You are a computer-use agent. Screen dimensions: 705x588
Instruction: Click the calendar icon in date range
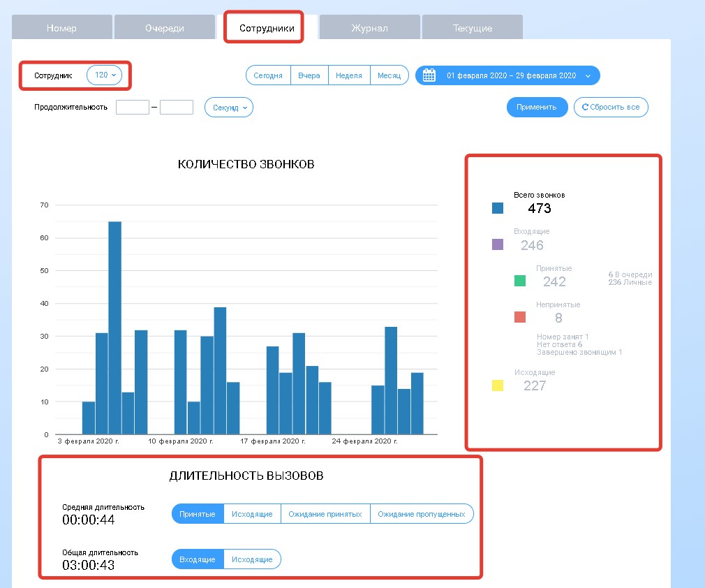click(429, 75)
